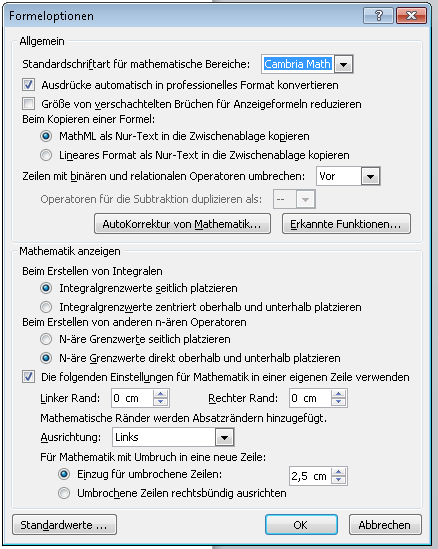Open Erkannte Funktionen dialog
Viewport: 438px width, 549px height.
(x=346, y=224)
